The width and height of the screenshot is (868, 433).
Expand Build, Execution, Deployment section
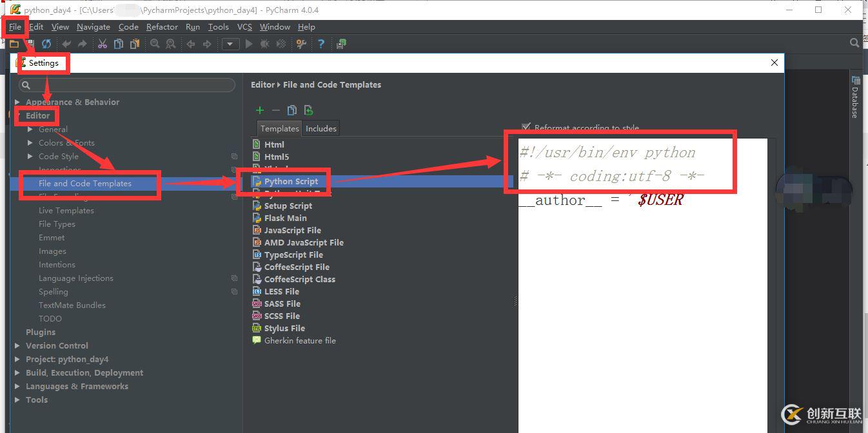pos(17,372)
